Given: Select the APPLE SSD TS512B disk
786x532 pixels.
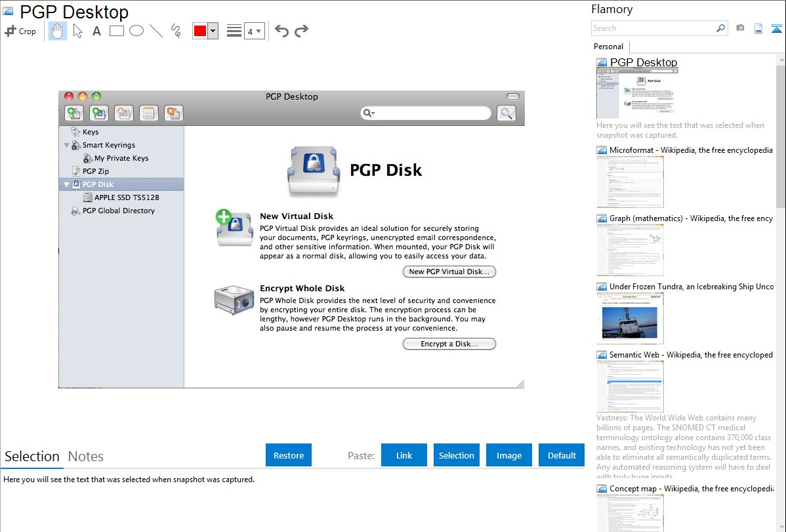Looking at the screenshot, I should point(127,197).
